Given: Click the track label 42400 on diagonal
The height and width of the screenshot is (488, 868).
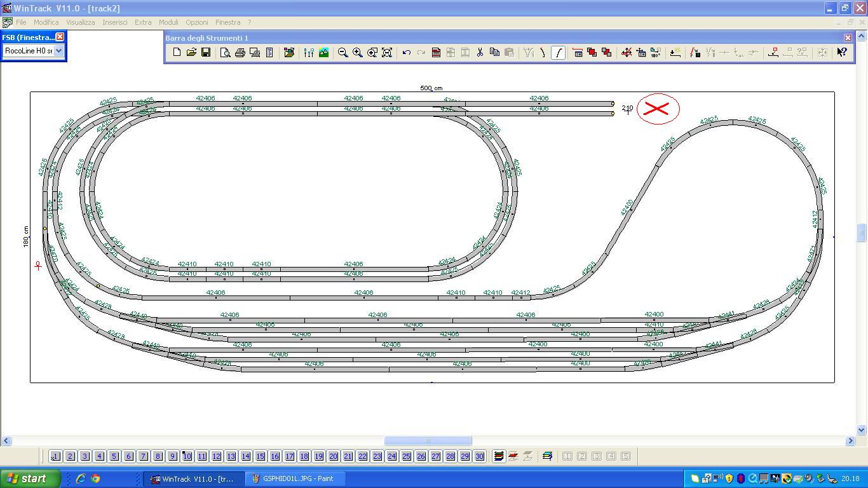Looking at the screenshot, I should pos(627,207).
